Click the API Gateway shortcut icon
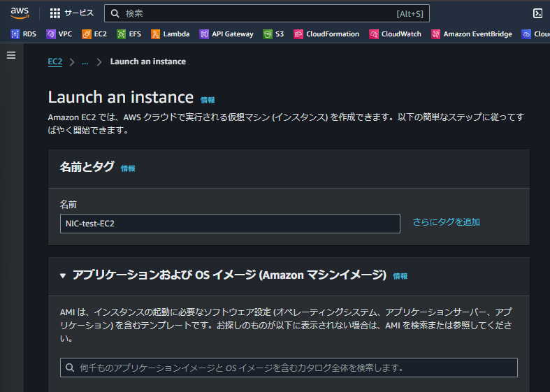Screen dimensions: 550x392 (x=204, y=34)
